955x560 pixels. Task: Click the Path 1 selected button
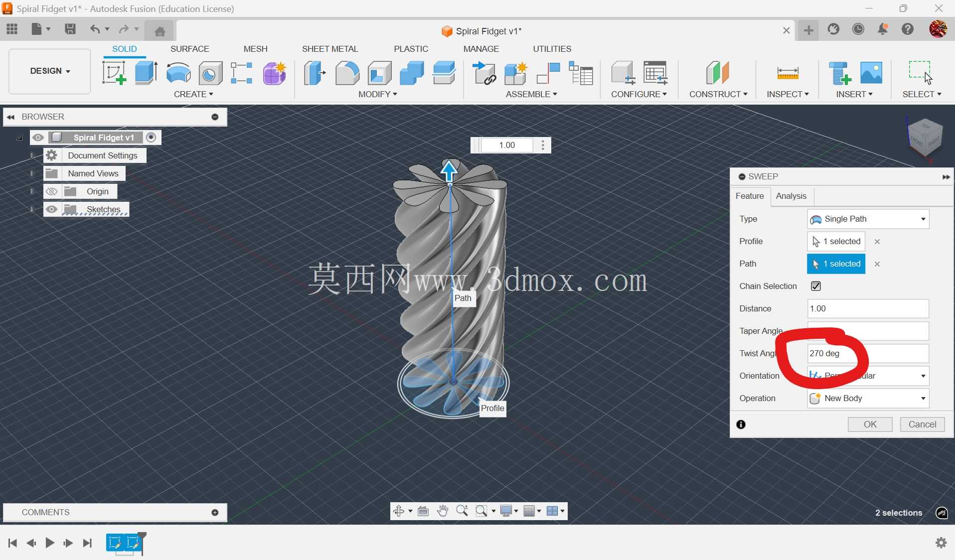836,264
